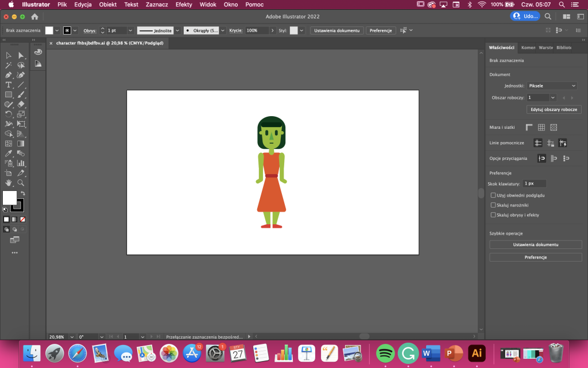Open the stroke weight dropdown

pos(130,30)
